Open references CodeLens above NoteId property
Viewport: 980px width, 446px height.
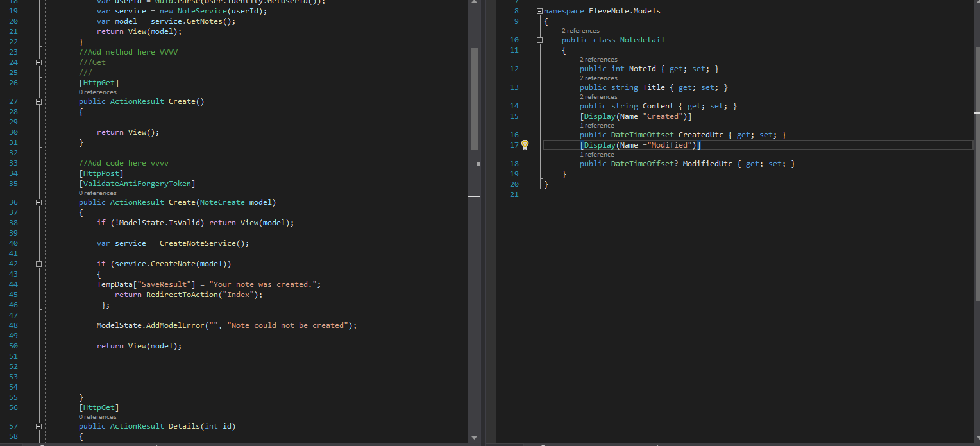tap(598, 60)
